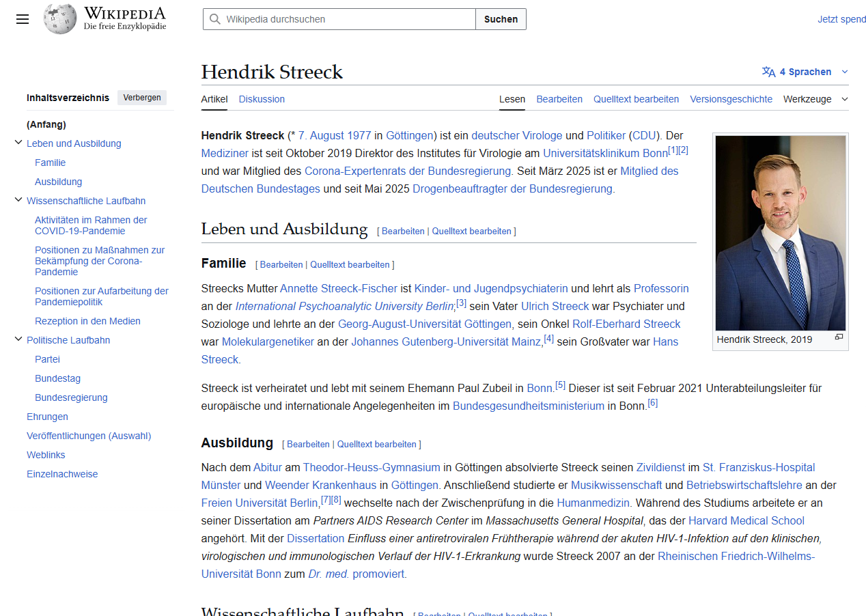Collapse Wissenschaftliche Laufbahn section in contents
Image resolution: width=866 pixels, height=616 pixels.
coord(18,200)
